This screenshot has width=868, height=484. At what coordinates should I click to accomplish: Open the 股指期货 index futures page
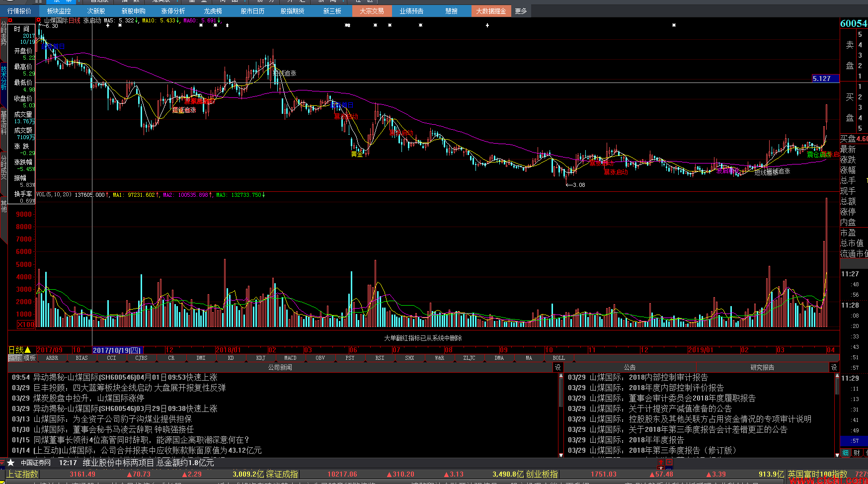292,11
